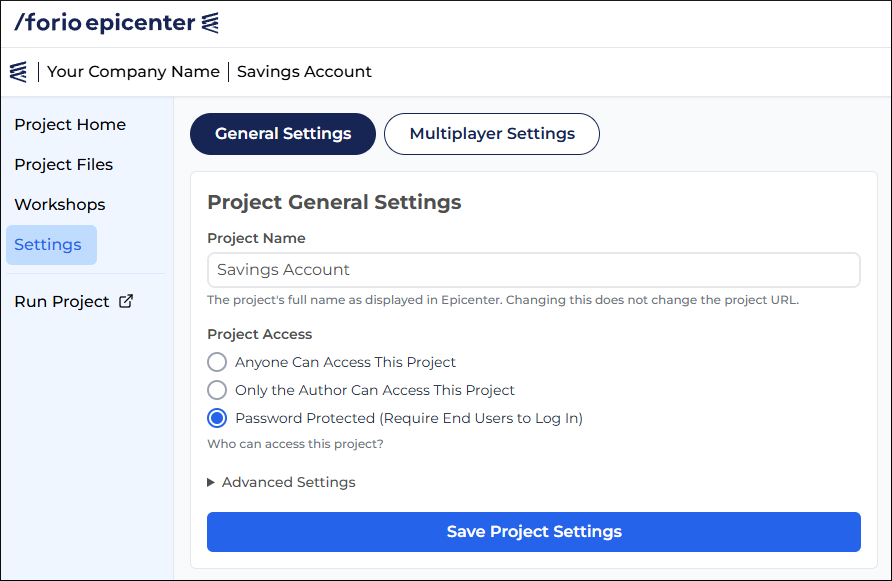Click the Forio Epicenter logo icon in header
892x581 pixels.
(x=210, y=23)
